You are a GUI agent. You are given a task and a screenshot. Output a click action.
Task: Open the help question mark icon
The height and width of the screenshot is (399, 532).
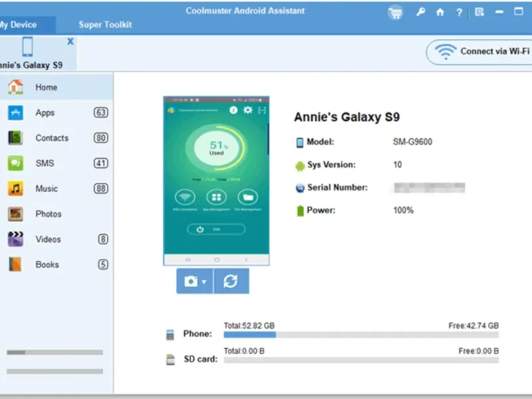click(459, 13)
